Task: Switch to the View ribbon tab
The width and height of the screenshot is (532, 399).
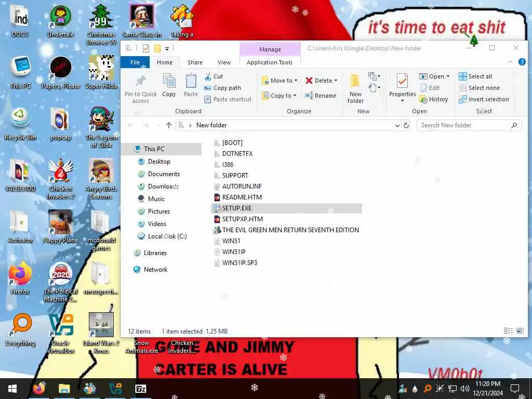Action: pyautogui.click(x=224, y=62)
